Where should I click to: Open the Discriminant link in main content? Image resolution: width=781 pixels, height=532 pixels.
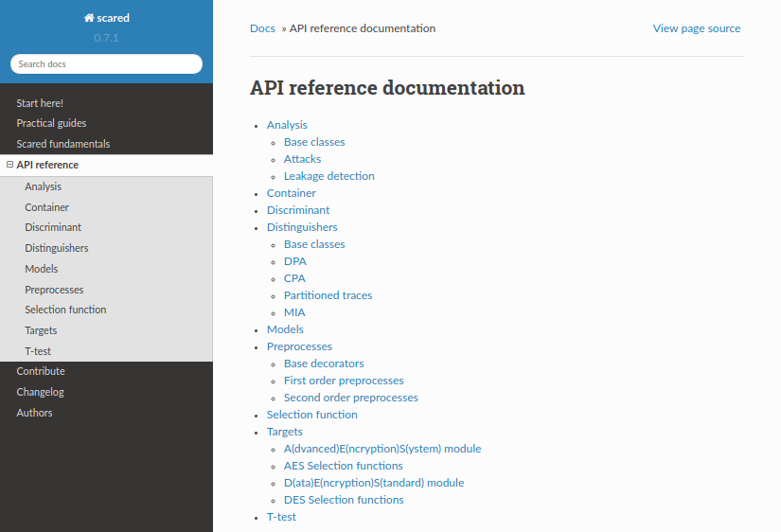point(298,210)
